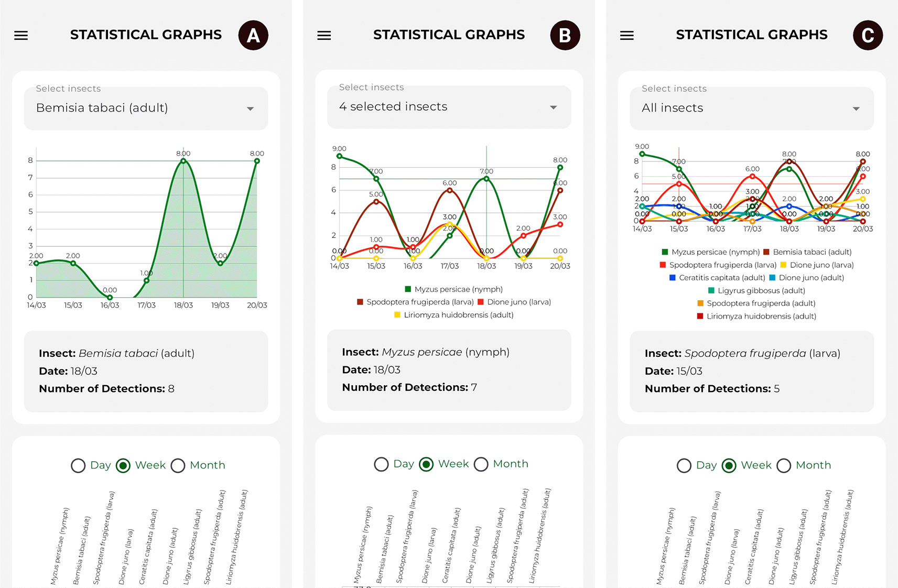Open hamburger menu in panel A
This screenshot has width=898, height=588.
click(21, 36)
